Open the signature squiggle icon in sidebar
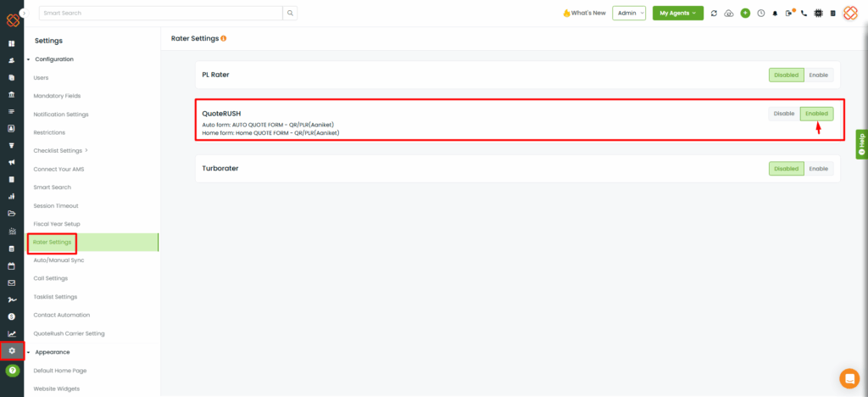Screen dimensions: 868x397 12,299
